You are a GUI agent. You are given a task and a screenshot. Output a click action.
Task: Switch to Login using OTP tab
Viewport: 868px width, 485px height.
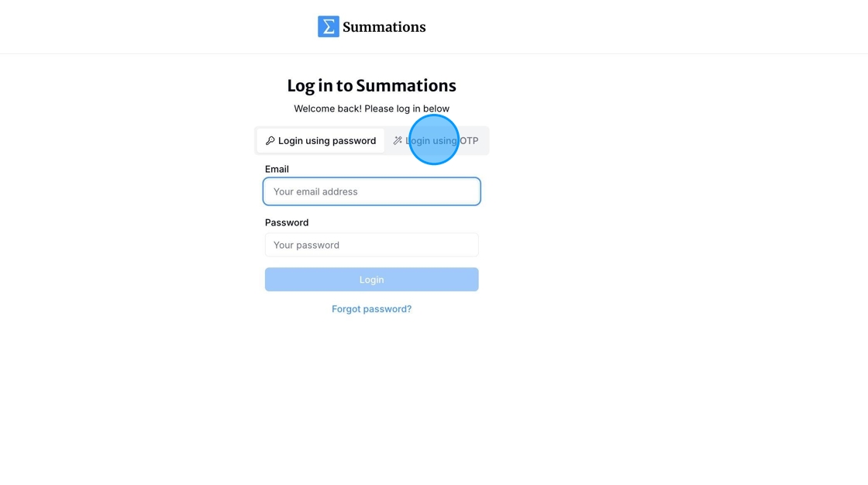pos(436,141)
